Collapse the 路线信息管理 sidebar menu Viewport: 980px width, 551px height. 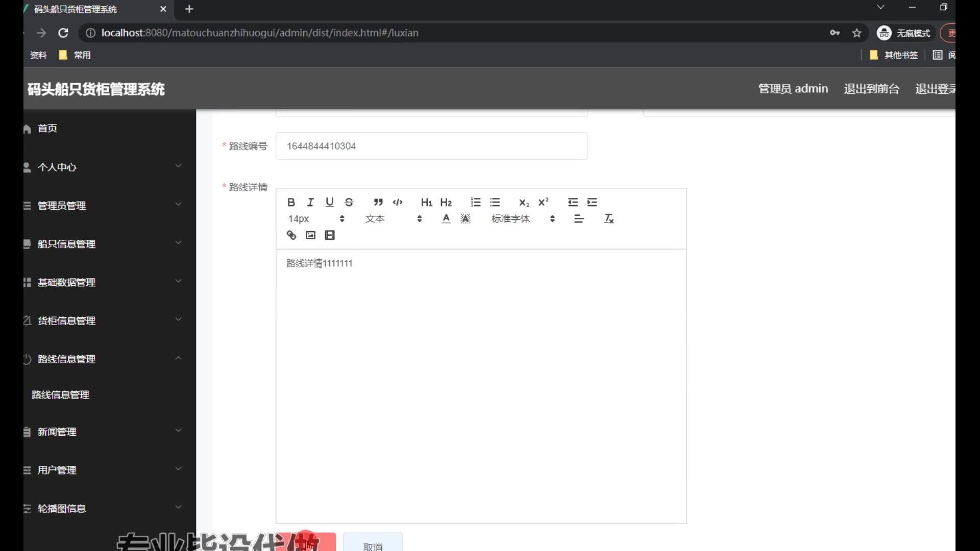109,359
